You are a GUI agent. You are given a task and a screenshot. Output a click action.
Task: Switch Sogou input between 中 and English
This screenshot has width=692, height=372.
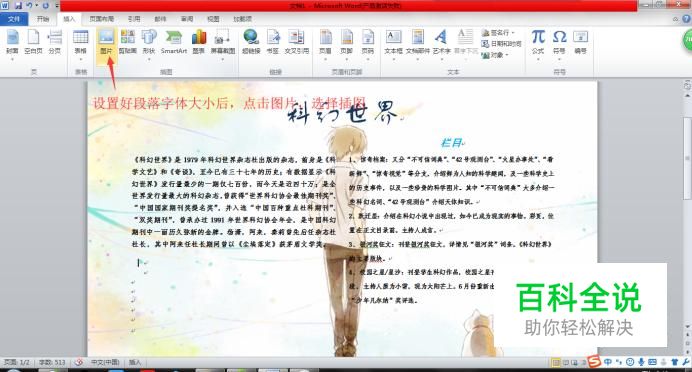(x=608, y=362)
